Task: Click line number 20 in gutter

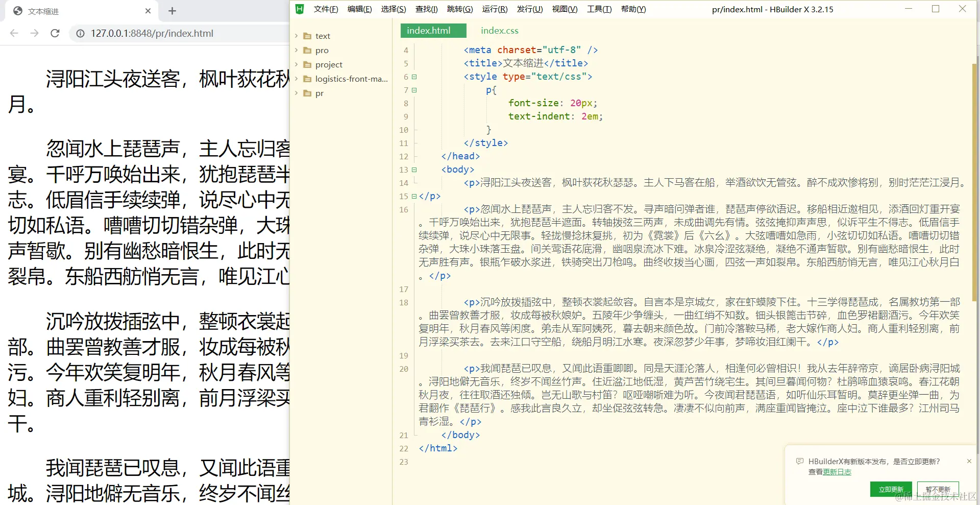Action: (404, 369)
